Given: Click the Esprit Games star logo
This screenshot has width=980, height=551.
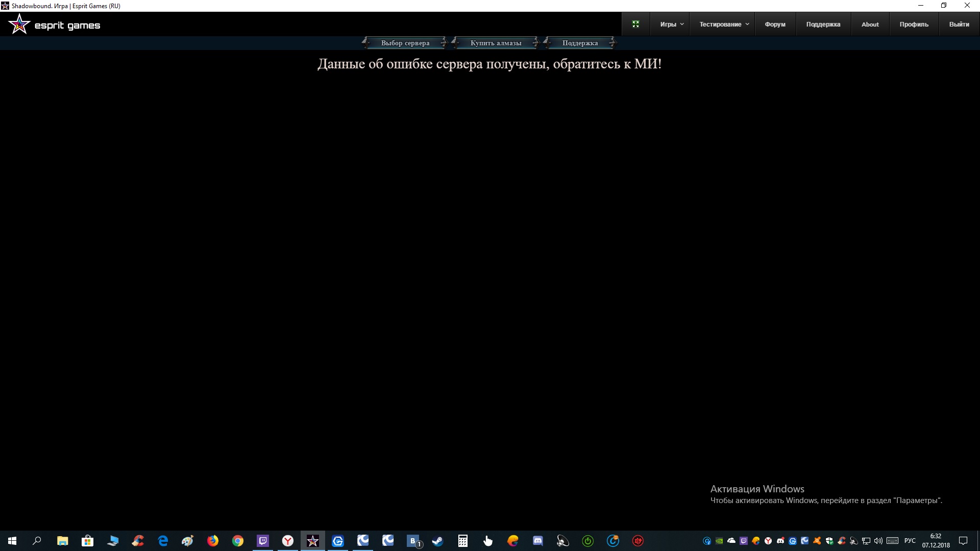Looking at the screenshot, I should coord(19,24).
